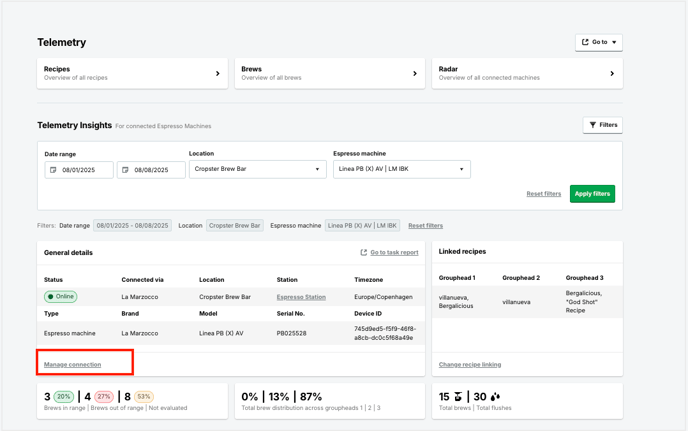The height and width of the screenshot is (431, 688).
Task: Select the Europe/Copenhagen timezone value
Action: pos(383,297)
